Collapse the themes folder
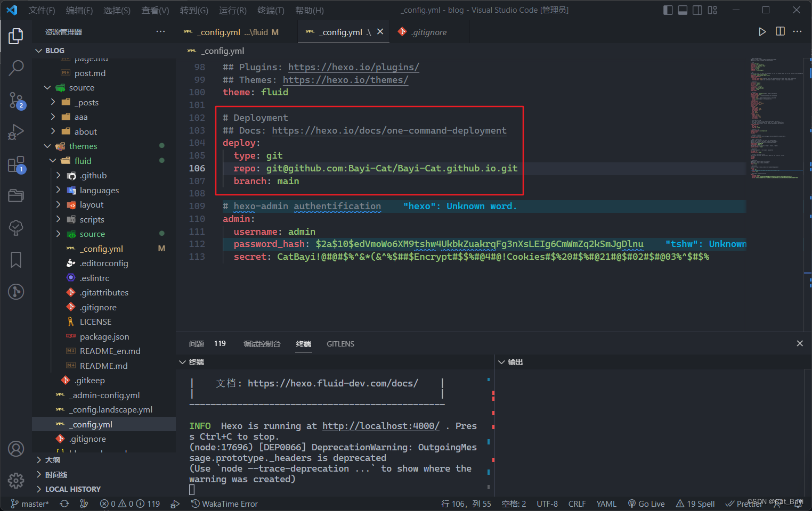Image resolution: width=812 pixels, height=511 pixels. coord(104,146)
